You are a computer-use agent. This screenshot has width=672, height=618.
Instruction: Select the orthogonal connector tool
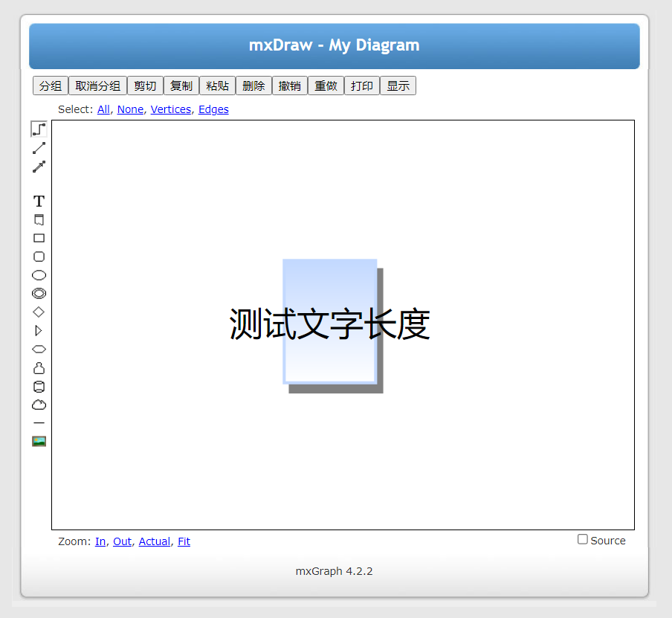point(39,129)
